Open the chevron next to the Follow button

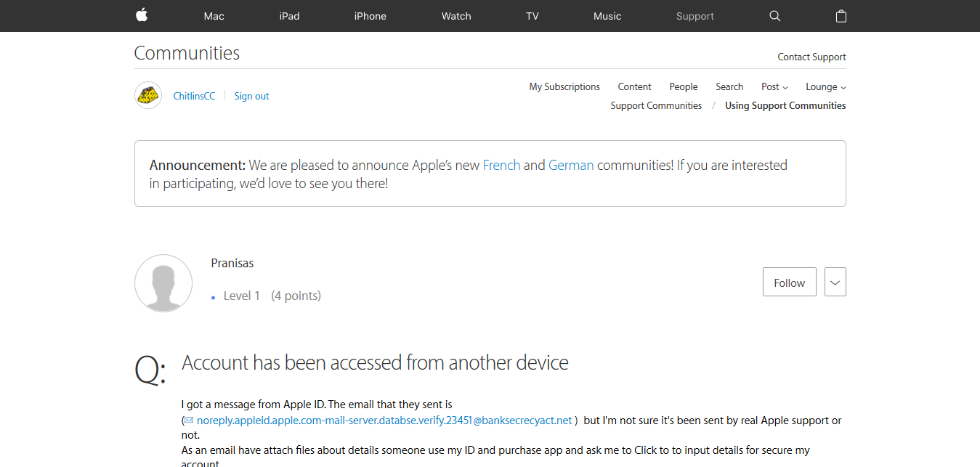pyautogui.click(x=835, y=282)
